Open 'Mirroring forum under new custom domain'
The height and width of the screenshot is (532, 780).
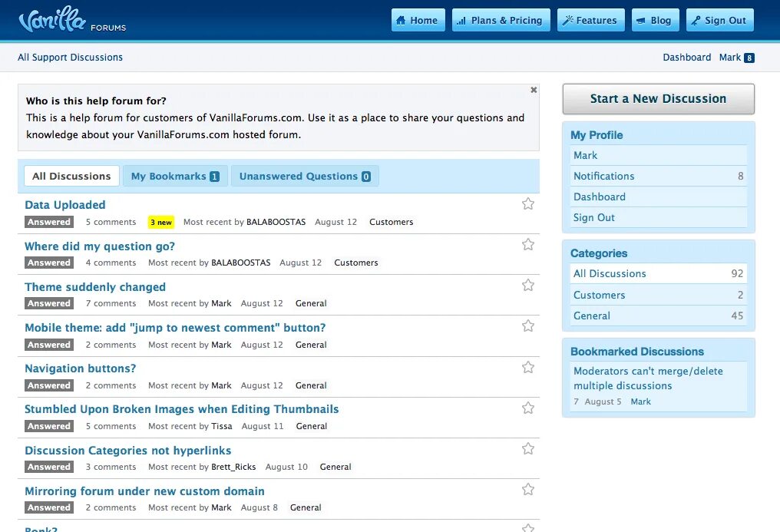[x=144, y=491]
